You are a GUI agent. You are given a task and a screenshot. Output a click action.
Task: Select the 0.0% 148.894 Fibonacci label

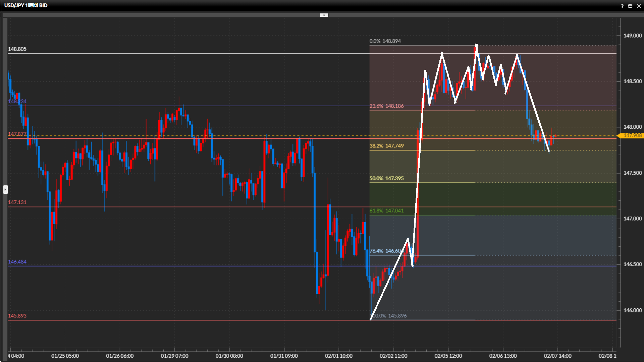(x=385, y=41)
